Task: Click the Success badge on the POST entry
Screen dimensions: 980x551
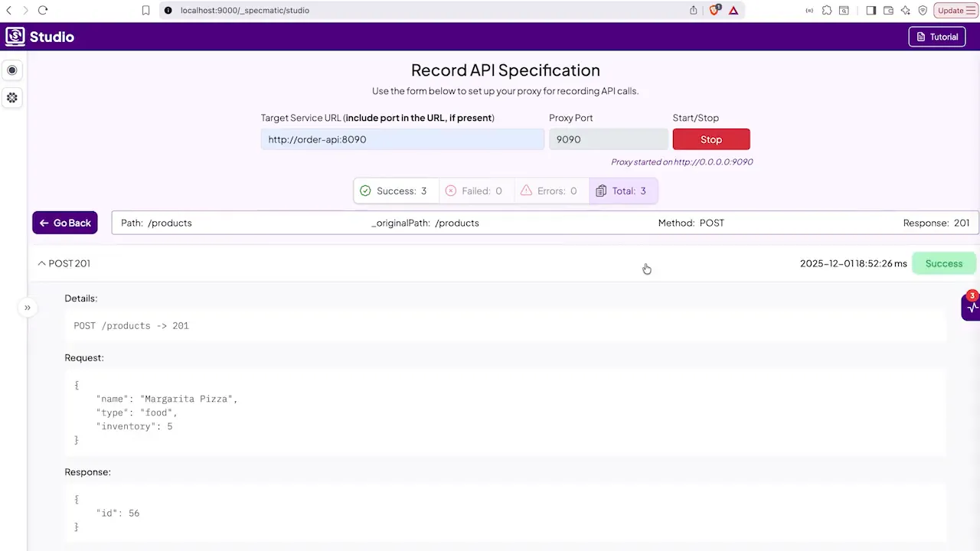Action: click(x=944, y=263)
